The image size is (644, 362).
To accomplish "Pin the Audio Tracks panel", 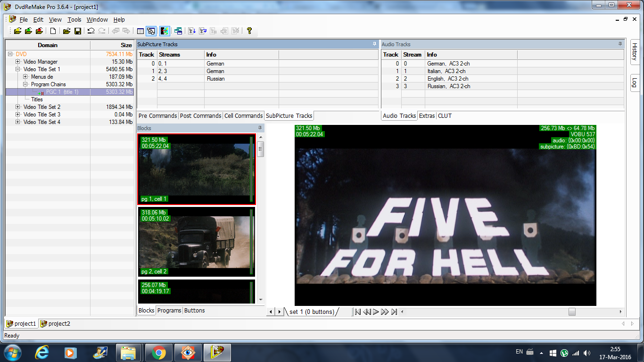I will click(x=620, y=44).
